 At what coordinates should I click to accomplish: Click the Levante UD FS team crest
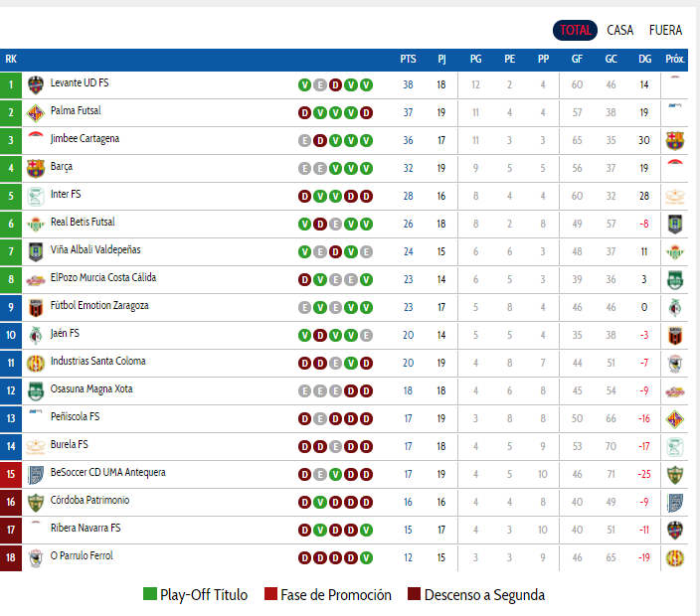click(x=35, y=84)
